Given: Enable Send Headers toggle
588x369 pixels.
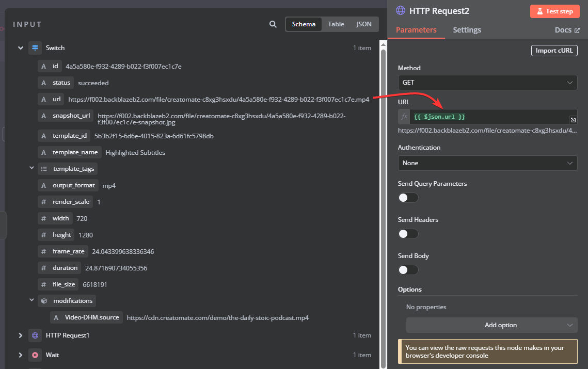Looking at the screenshot, I should [x=408, y=234].
